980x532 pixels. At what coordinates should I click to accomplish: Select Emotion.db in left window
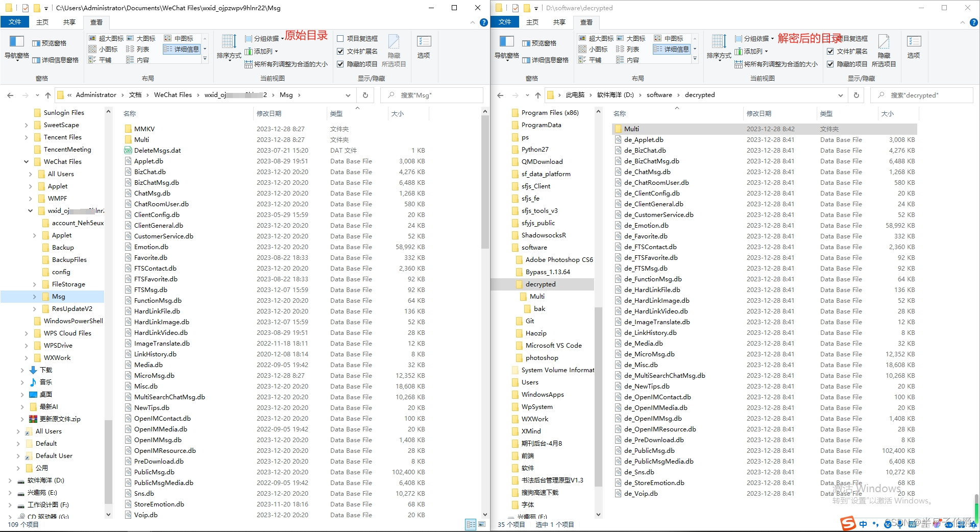point(276,247)
